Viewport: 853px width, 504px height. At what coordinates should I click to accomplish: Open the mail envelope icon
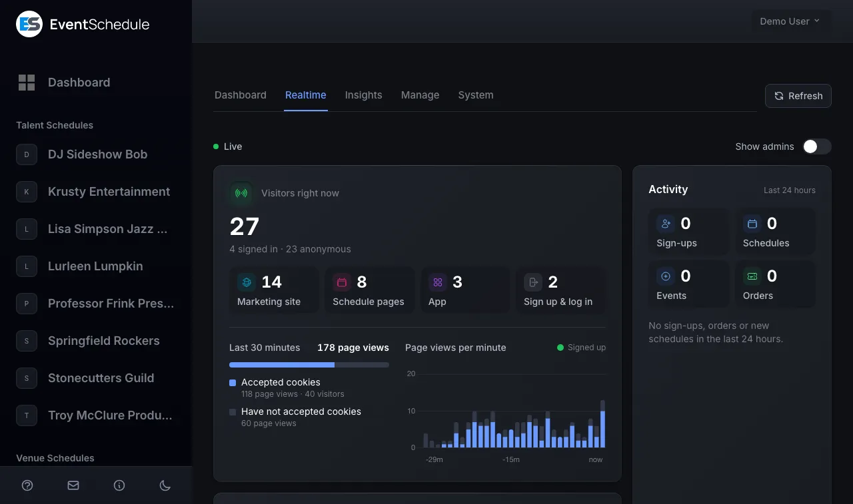tap(73, 485)
